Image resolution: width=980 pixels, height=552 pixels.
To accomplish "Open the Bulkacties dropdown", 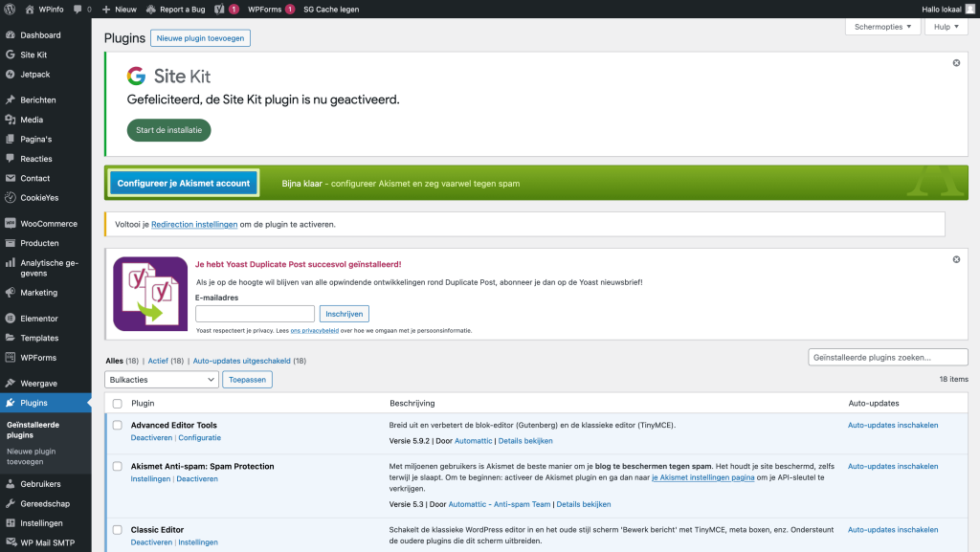I will [x=161, y=380].
